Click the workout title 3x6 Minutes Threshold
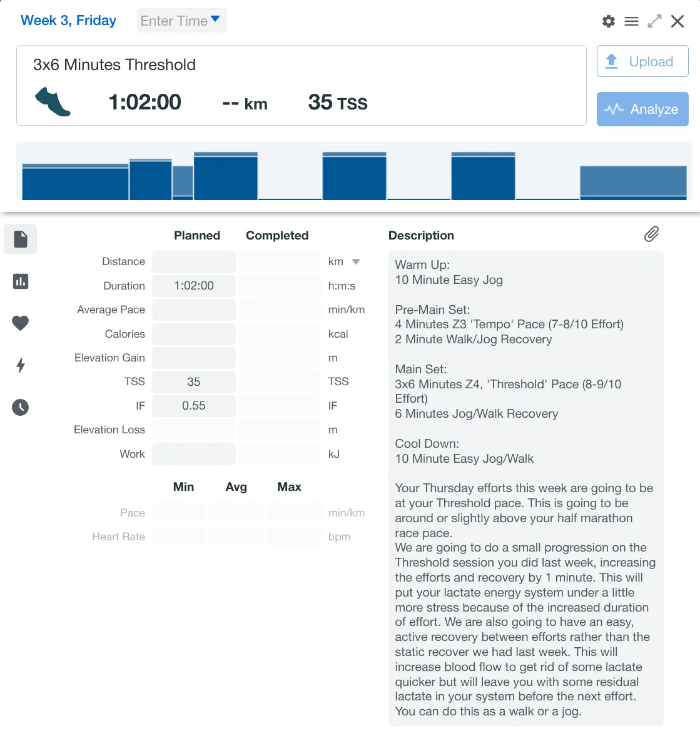Screen dimensions: 700x731 (114, 65)
